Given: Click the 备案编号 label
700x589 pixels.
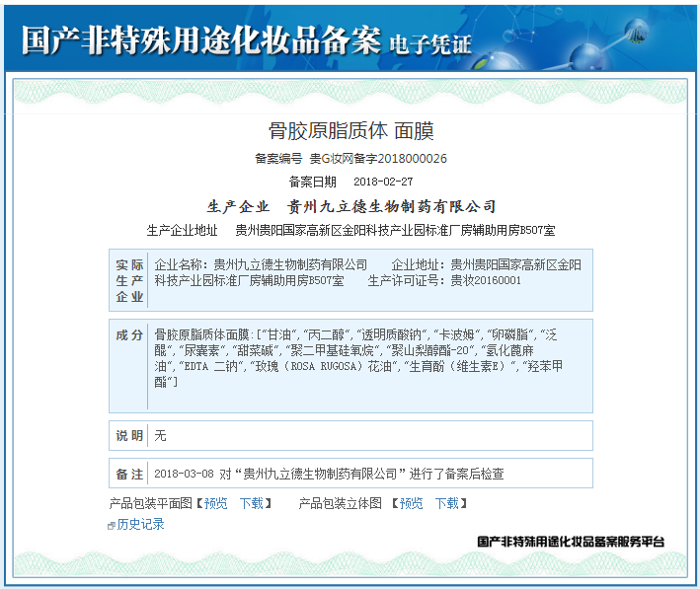Looking at the screenshot, I should click(278, 159).
